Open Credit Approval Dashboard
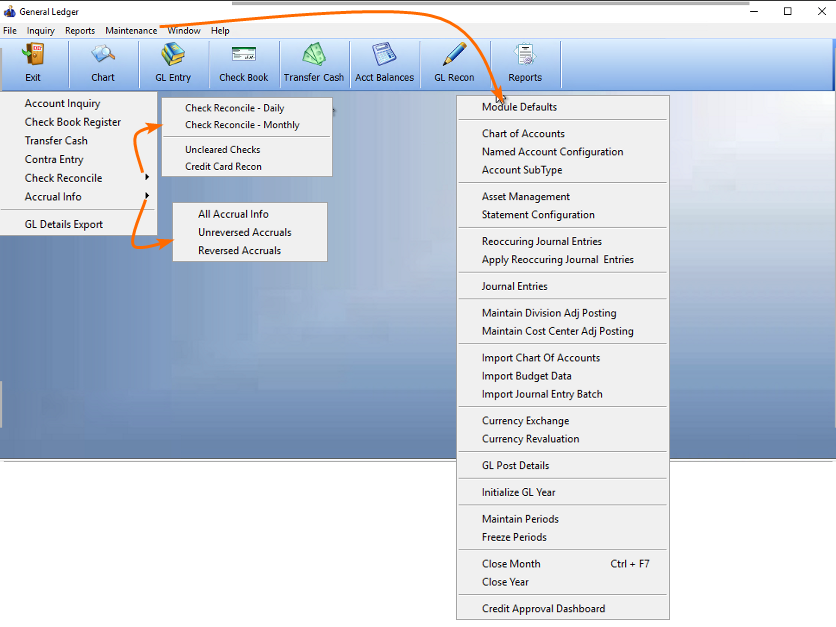The height and width of the screenshot is (627, 836). click(x=543, y=608)
